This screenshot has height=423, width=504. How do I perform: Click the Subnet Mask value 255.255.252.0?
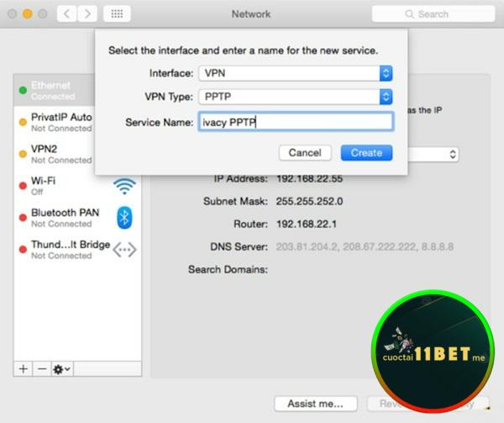click(x=309, y=201)
